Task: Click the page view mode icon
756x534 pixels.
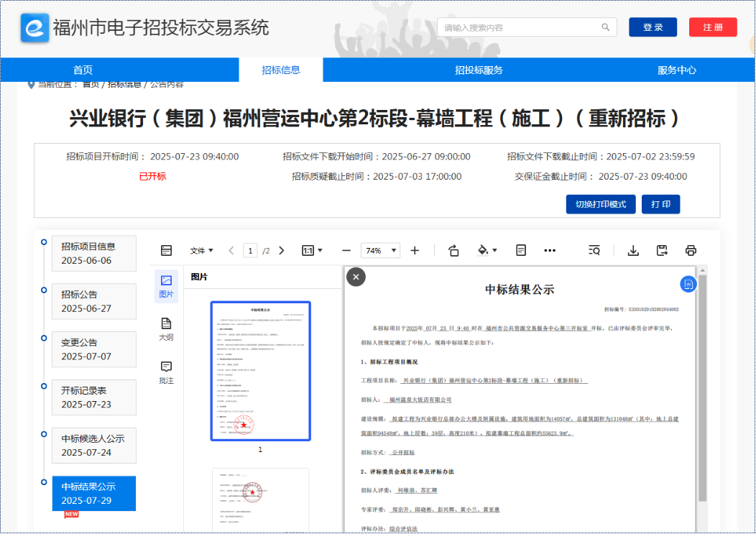Action: 521,250
